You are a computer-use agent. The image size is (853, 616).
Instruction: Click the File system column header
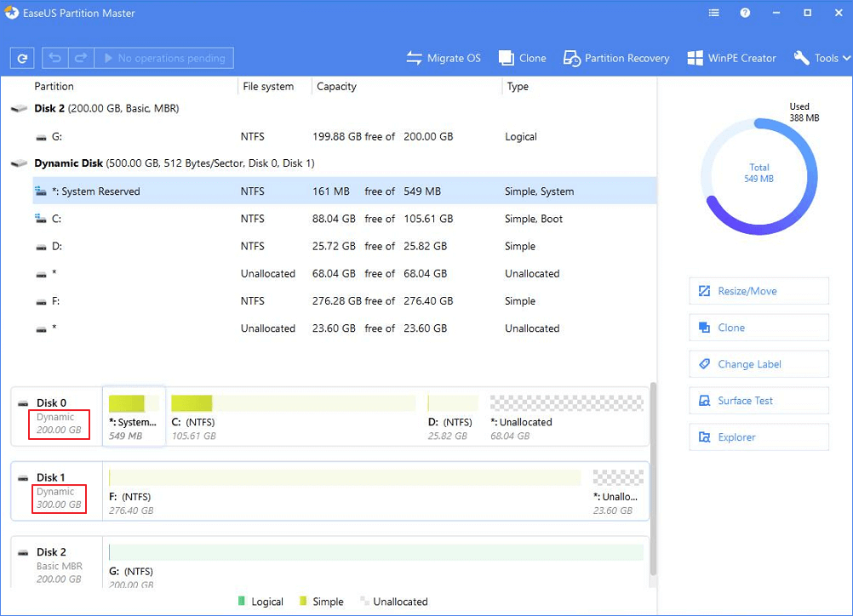(268, 87)
